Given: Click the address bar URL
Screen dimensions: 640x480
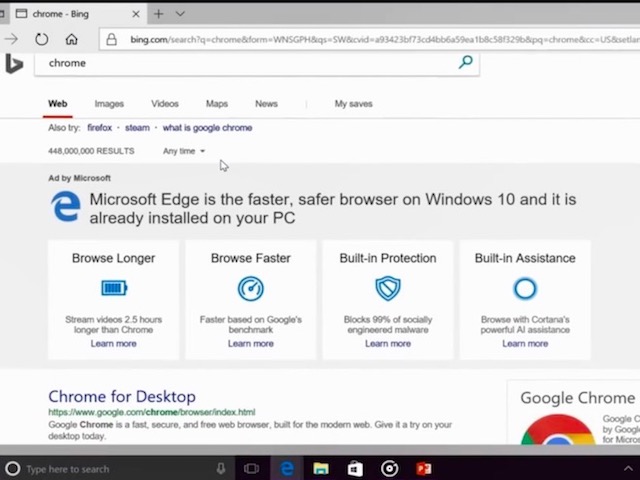Looking at the screenshot, I should coord(384,40).
